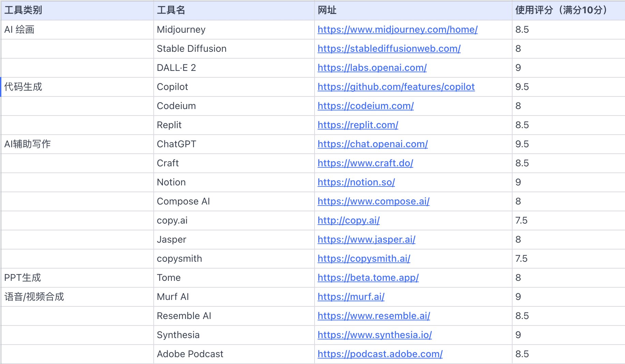The height and width of the screenshot is (364, 625).
Task: Open the replit.com link
Action: [x=358, y=125]
